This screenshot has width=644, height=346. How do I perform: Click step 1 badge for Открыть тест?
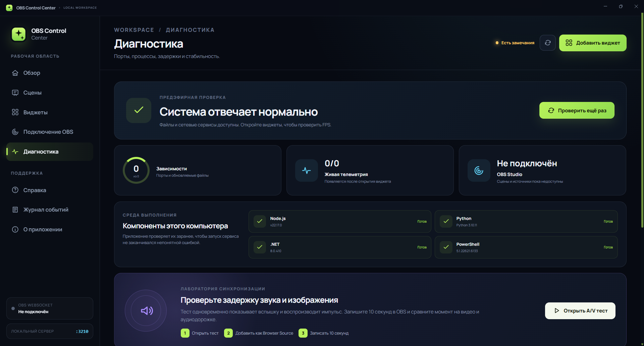click(185, 333)
